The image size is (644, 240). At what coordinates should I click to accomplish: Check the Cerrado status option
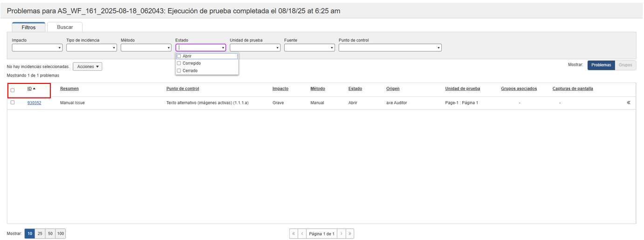[179, 71]
